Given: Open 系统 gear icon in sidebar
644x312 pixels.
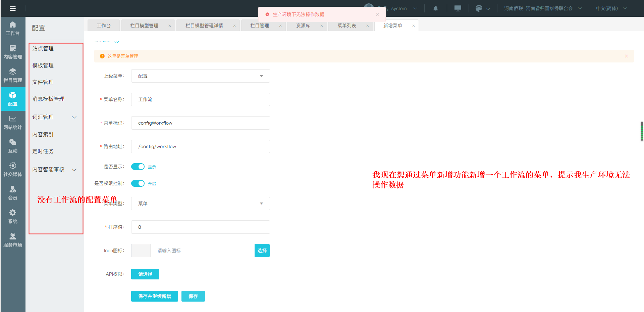Looking at the screenshot, I should click(x=13, y=216).
